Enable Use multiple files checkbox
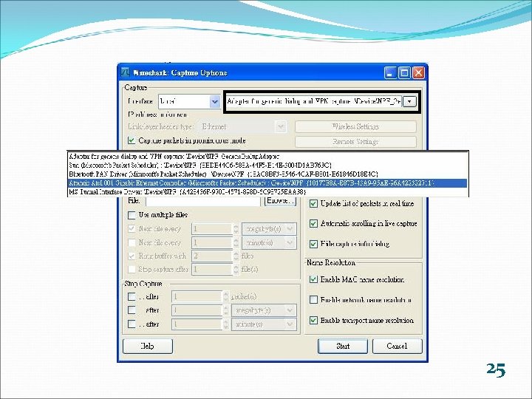532x399 pixels. [x=132, y=215]
